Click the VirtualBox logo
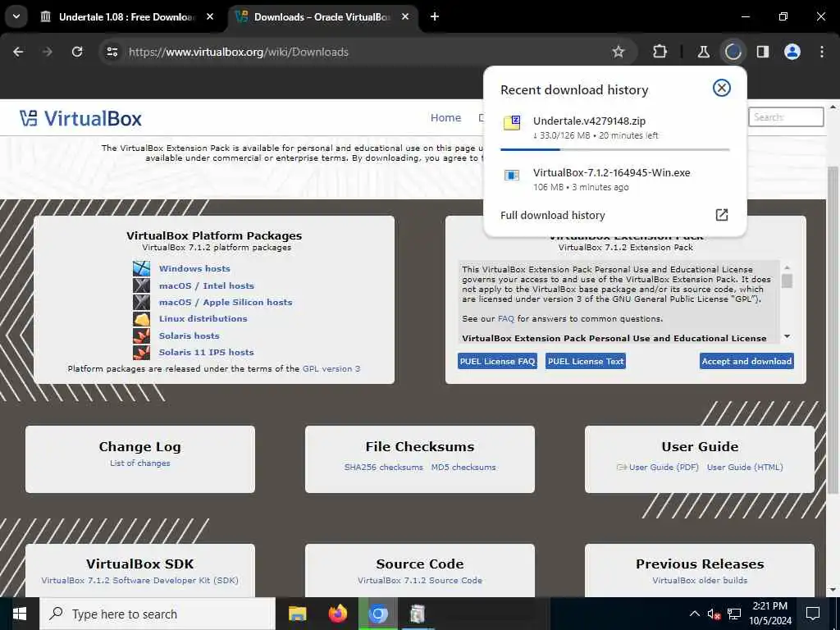 pos(80,118)
